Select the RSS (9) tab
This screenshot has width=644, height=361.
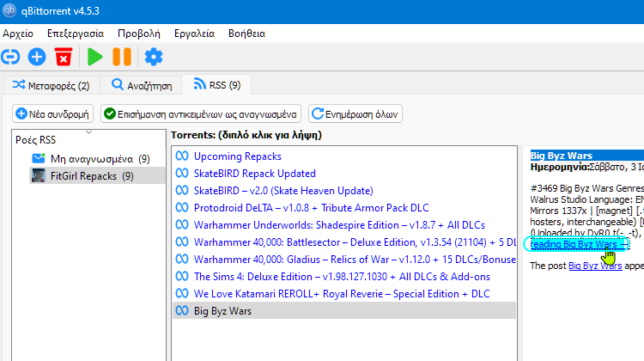pos(217,85)
